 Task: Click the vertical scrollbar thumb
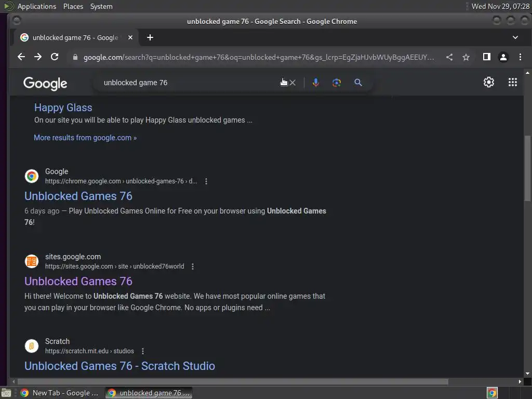click(x=527, y=169)
